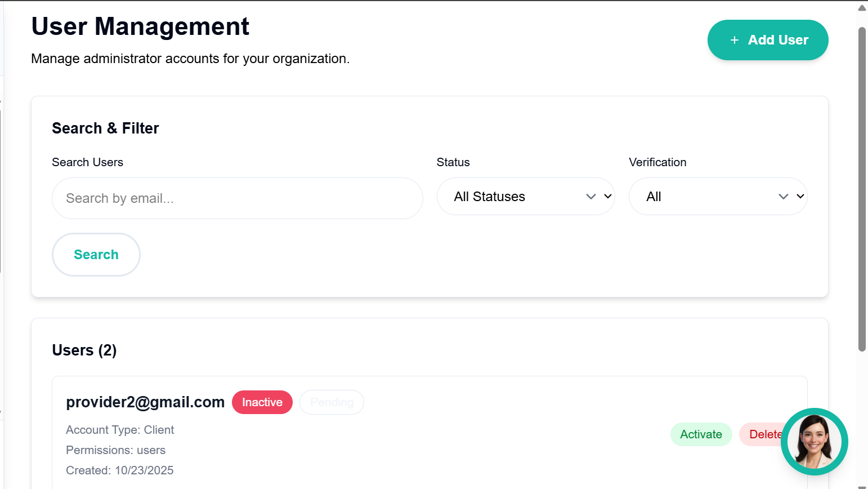Click the red Inactive status badge

click(262, 402)
